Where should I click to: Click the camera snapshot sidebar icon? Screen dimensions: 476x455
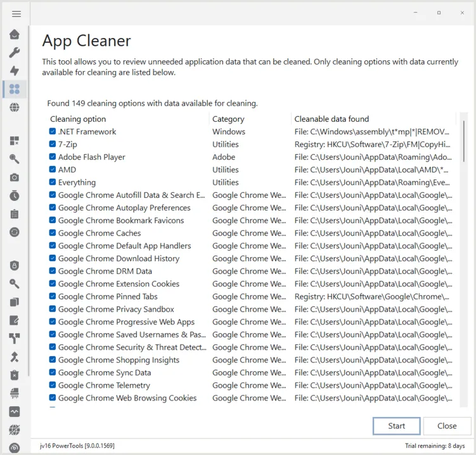click(15, 177)
